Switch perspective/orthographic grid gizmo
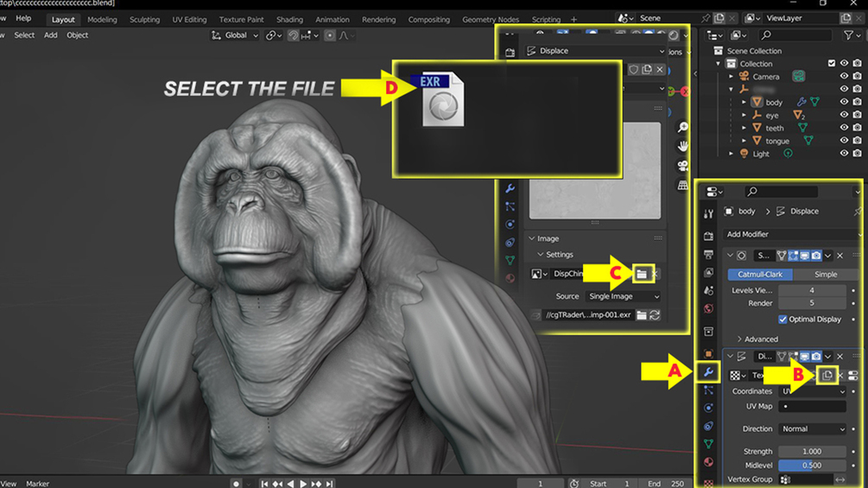Viewport: 868px width, 488px height. (x=683, y=185)
